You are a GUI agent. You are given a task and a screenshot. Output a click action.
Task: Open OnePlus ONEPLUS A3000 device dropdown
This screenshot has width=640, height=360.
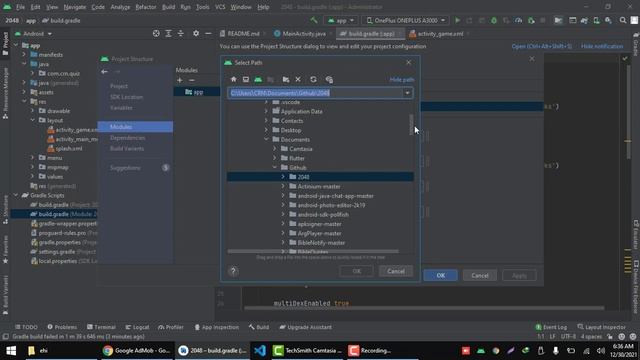[406, 20]
